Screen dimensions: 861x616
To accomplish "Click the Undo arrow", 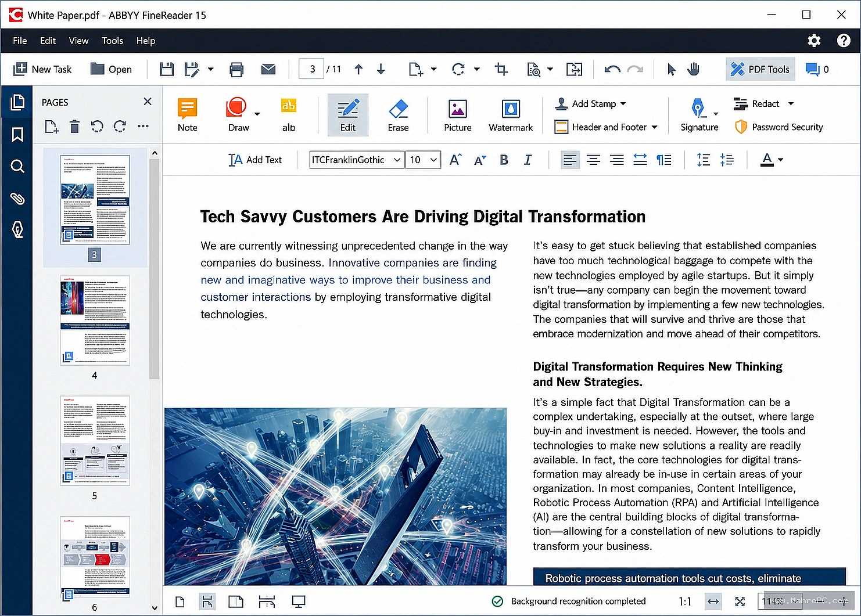I will pyautogui.click(x=612, y=70).
